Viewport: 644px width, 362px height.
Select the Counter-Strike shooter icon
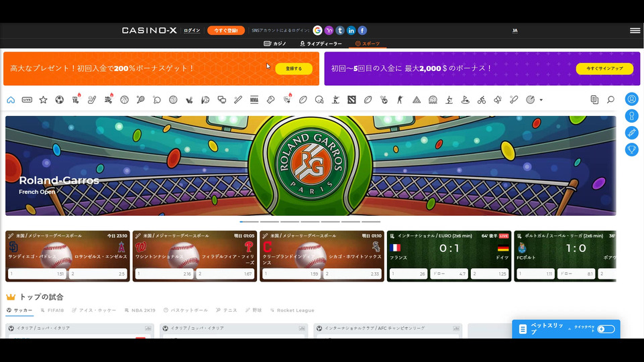click(400, 100)
